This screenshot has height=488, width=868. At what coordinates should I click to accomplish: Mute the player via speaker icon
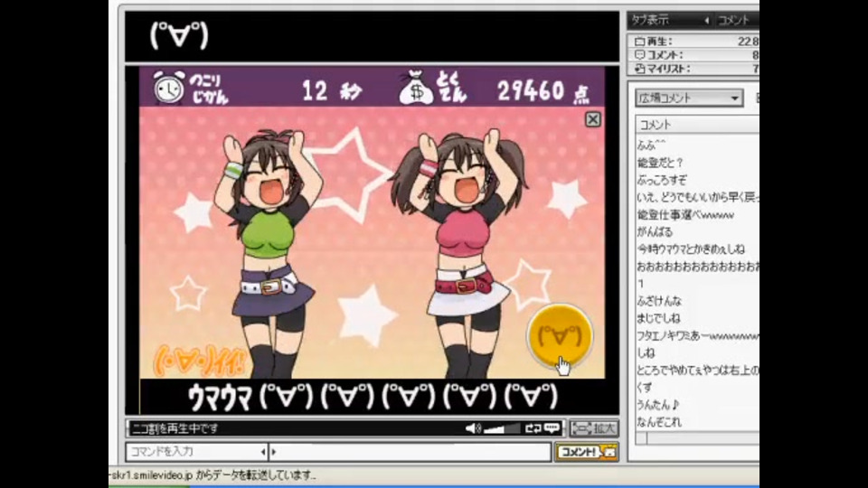[x=472, y=428]
